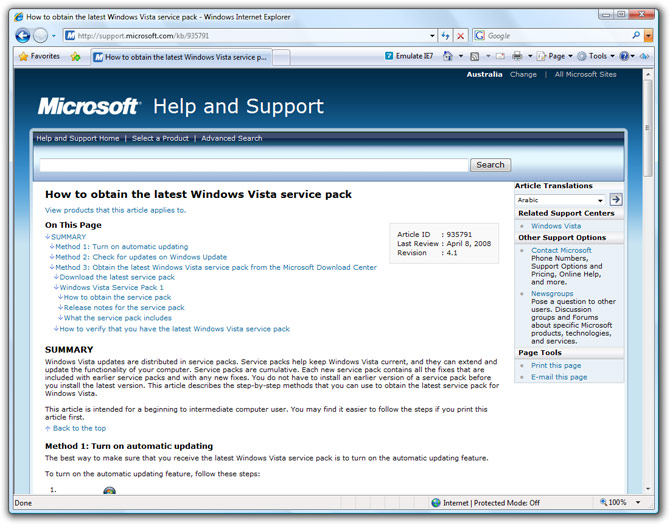Viewport: 670px width, 525px height.
Task: Open a new blank tab
Action: click(x=282, y=57)
